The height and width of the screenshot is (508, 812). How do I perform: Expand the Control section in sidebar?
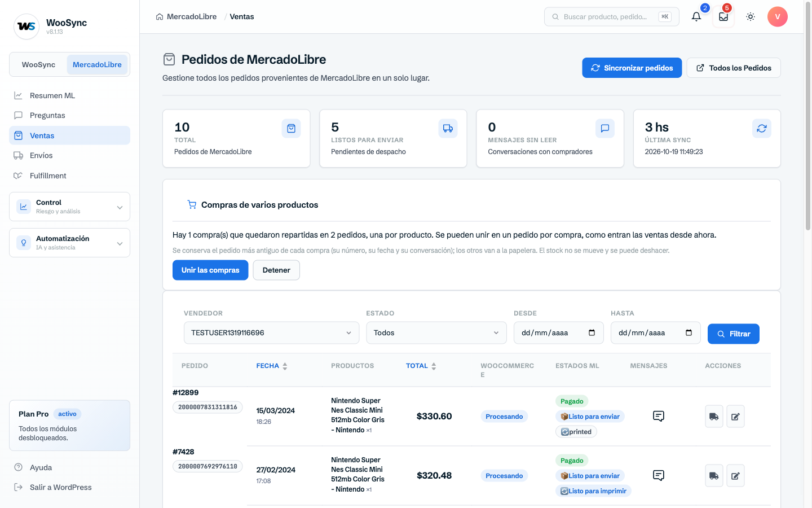click(x=69, y=207)
